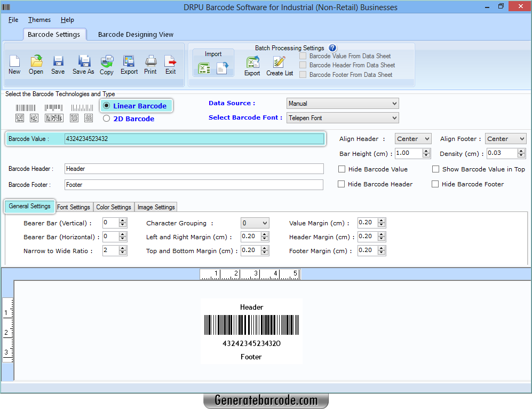The height and width of the screenshot is (409, 532).
Task: Edit the Barcode Header text field
Action: pos(194,169)
